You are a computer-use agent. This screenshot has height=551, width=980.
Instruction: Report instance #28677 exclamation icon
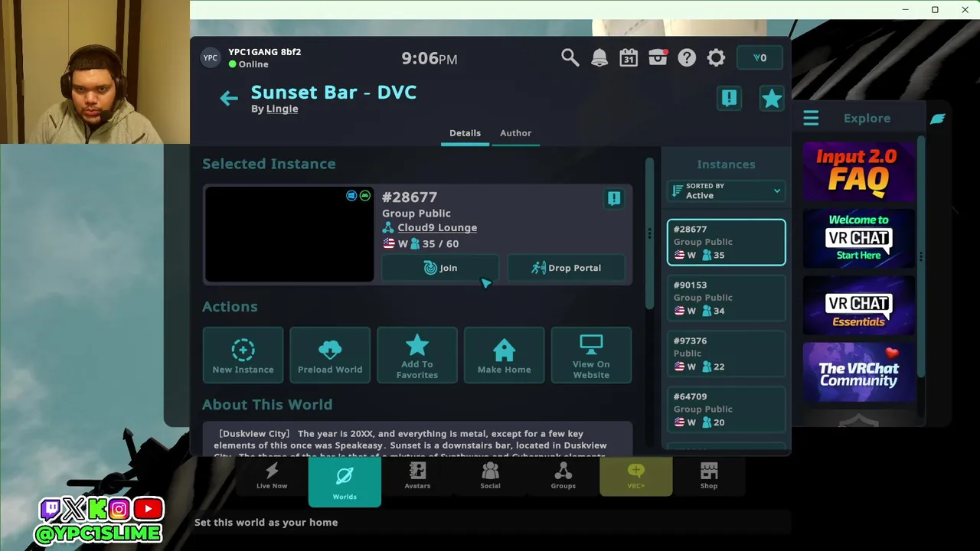click(x=613, y=199)
